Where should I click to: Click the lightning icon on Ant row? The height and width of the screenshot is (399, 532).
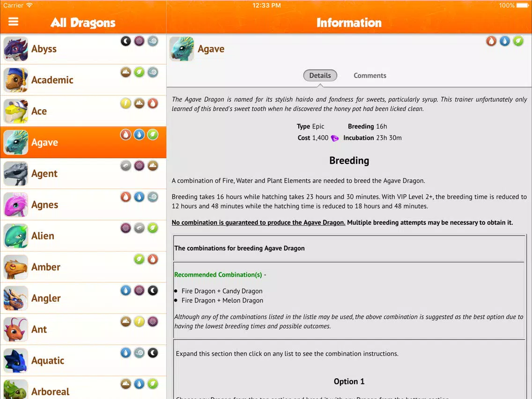pos(139,322)
